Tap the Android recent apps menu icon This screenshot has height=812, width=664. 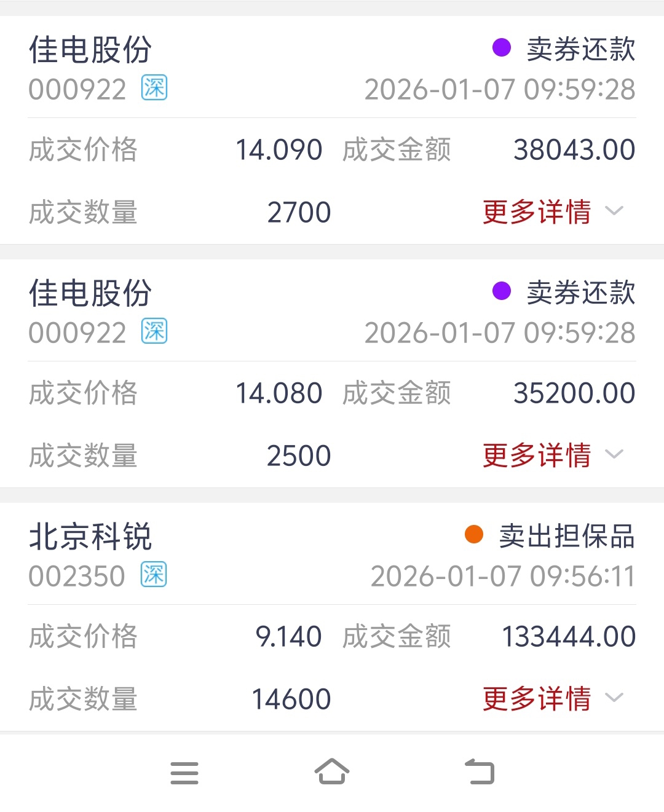(x=184, y=773)
